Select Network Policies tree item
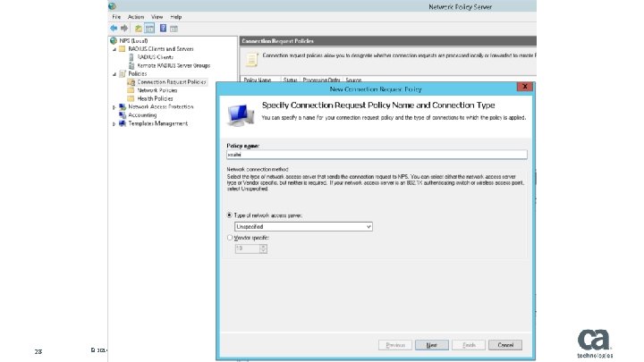644x362 pixels. [157, 90]
